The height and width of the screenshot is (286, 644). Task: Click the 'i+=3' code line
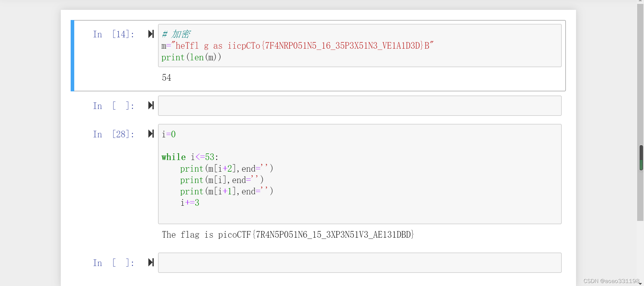(190, 203)
